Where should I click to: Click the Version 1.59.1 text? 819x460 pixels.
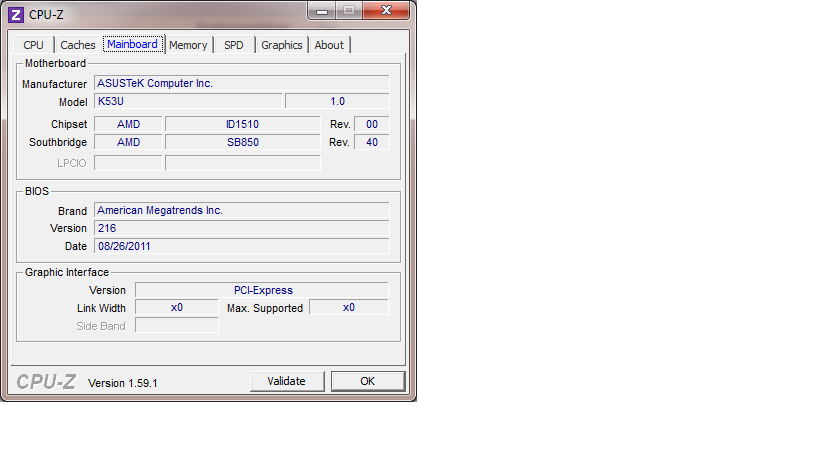click(x=123, y=383)
